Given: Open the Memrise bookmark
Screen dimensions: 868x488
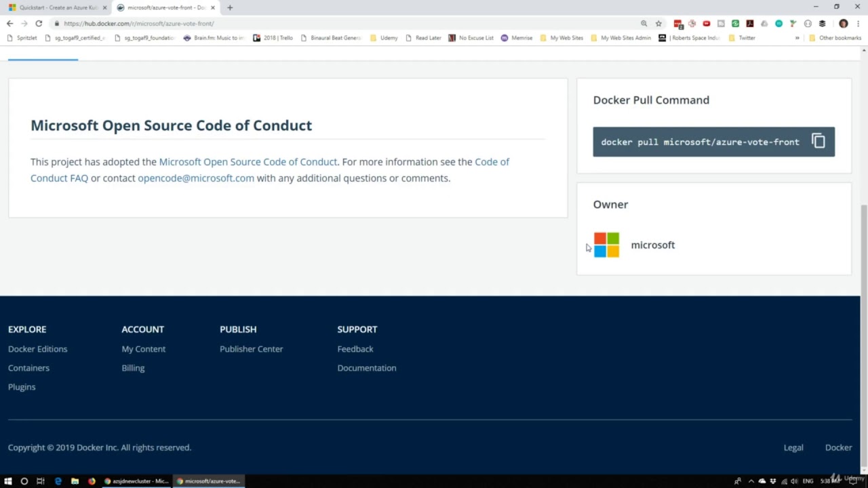Looking at the screenshot, I should 517,38.
